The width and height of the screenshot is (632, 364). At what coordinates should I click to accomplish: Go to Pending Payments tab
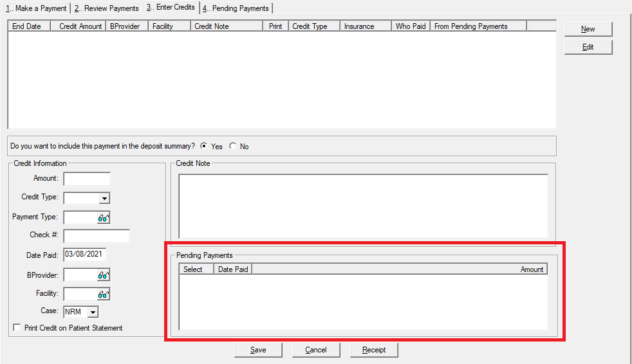coord(236,8)
